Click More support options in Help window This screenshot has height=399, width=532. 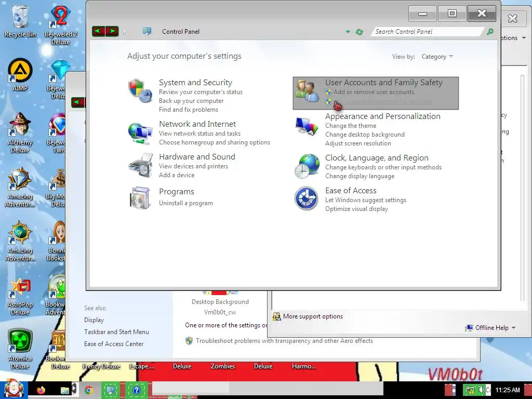tap(313, 316)
